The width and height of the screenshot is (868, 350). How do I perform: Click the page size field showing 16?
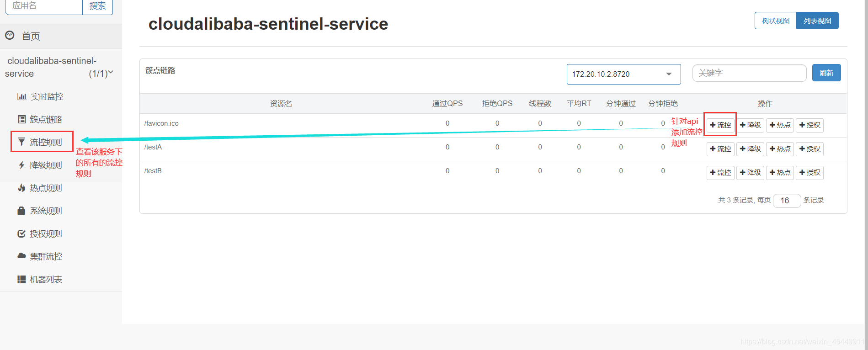pyautogui.click(x=787, y=201)
